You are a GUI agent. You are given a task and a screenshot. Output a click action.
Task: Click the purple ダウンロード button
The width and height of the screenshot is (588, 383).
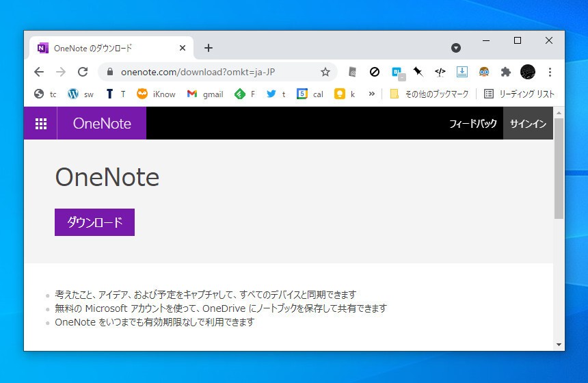click(94, 222)
